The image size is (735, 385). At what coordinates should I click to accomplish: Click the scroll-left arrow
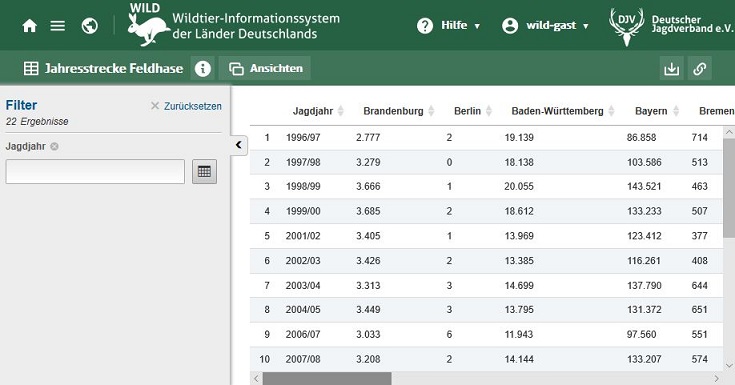(256, 378)
